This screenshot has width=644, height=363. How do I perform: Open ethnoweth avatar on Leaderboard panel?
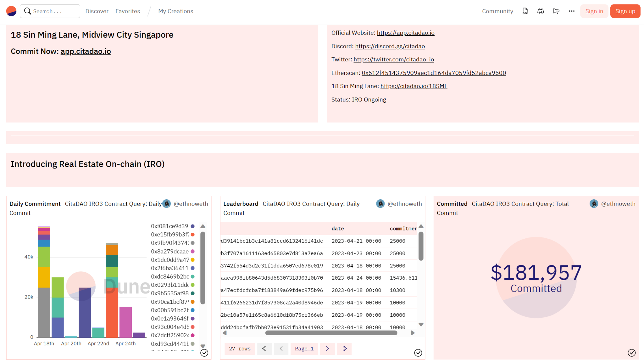[380, 204]
